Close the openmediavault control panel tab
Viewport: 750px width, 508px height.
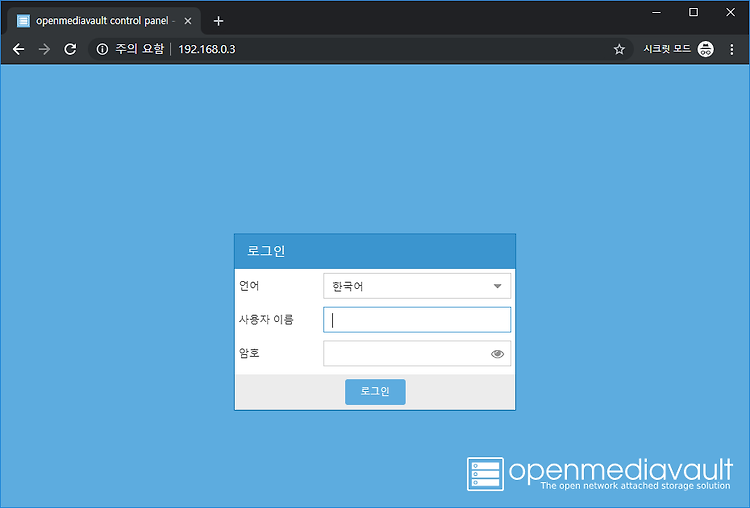[x=188, y=21]
